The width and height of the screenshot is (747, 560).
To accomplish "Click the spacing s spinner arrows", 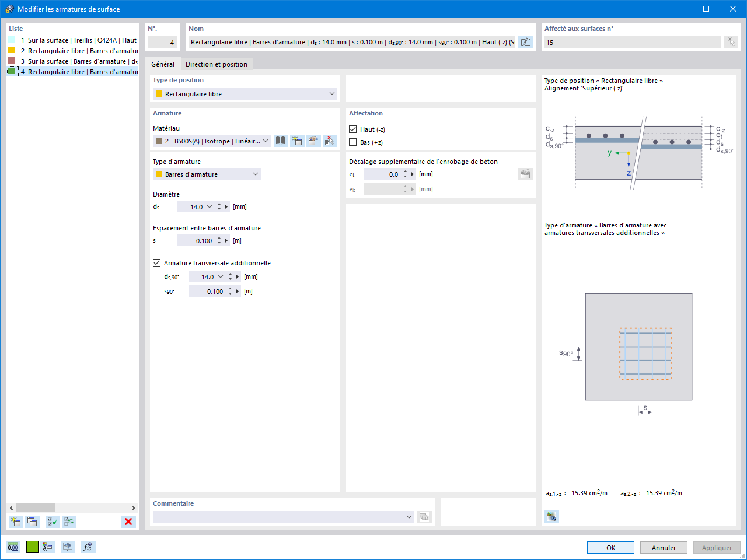I will click(x=219, y=241).
